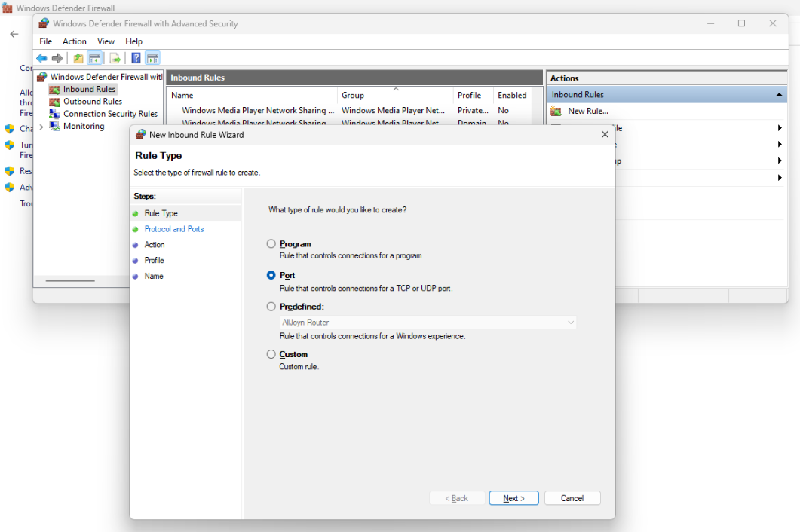Click the horizontal scrollbar under the console tree
The image size is (800, 532).
pos(70,280)
